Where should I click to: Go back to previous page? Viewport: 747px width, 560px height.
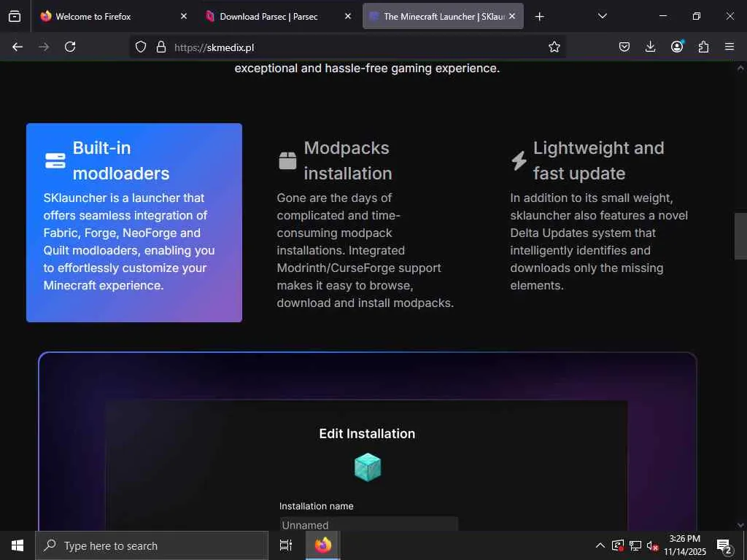tap(18, 47)
